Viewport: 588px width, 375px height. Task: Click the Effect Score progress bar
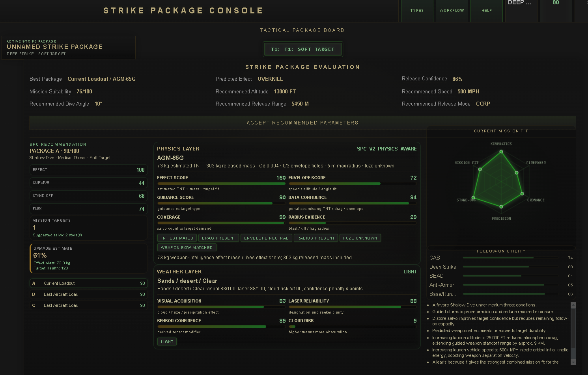coord(221,184)
